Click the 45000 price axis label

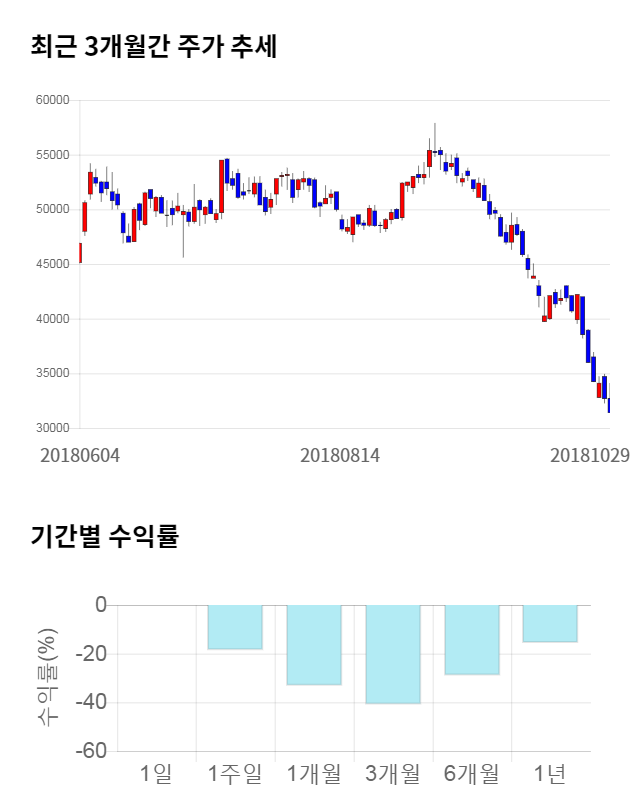pyautogui.click(x=50, y=264)
